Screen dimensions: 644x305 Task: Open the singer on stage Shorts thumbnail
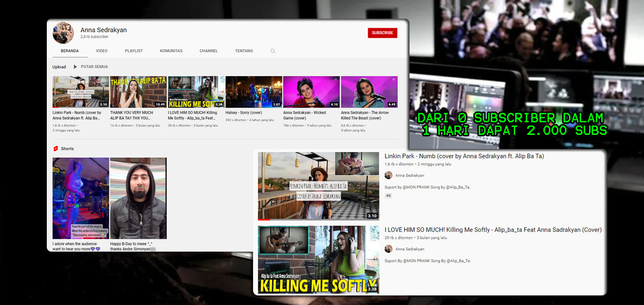pos(80,198)
